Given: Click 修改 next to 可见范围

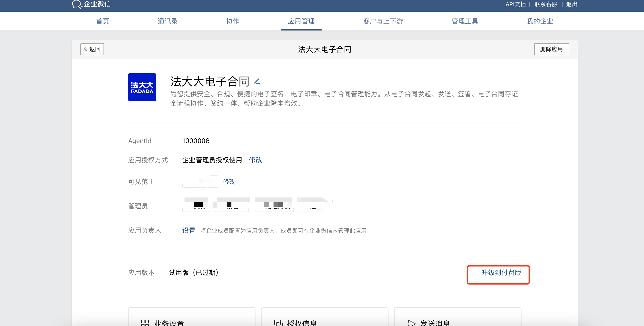Looking at the screenshot, I should 229,182.
